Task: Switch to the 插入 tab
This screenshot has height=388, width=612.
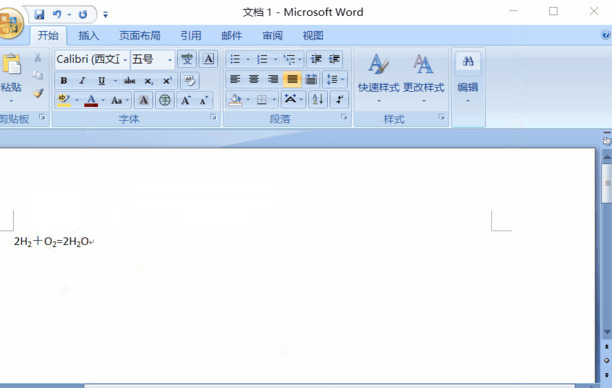Action: [x=89, y=36]
